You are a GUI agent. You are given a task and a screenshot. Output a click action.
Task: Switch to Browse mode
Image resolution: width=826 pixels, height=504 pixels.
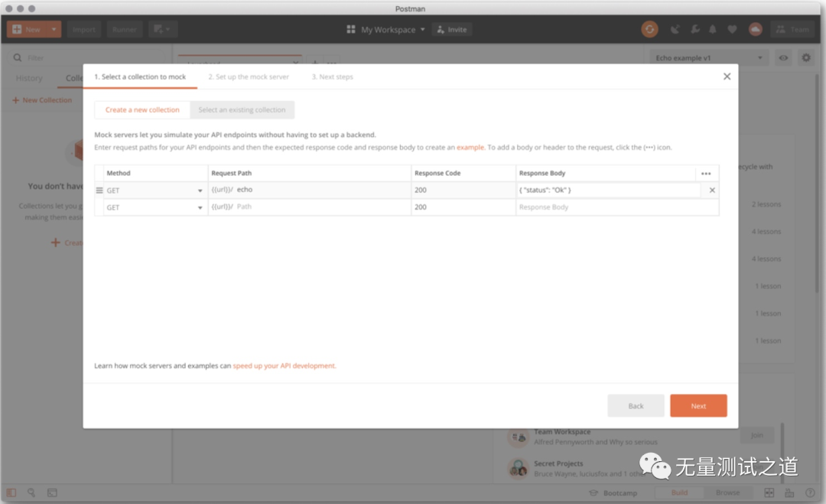pos(727,493)
